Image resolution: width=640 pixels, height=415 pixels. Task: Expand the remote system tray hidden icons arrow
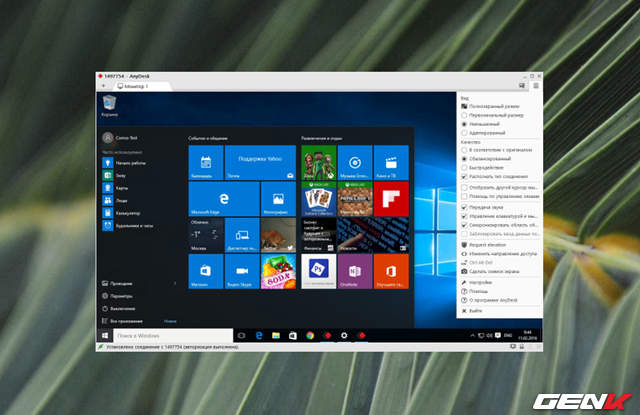473,336
